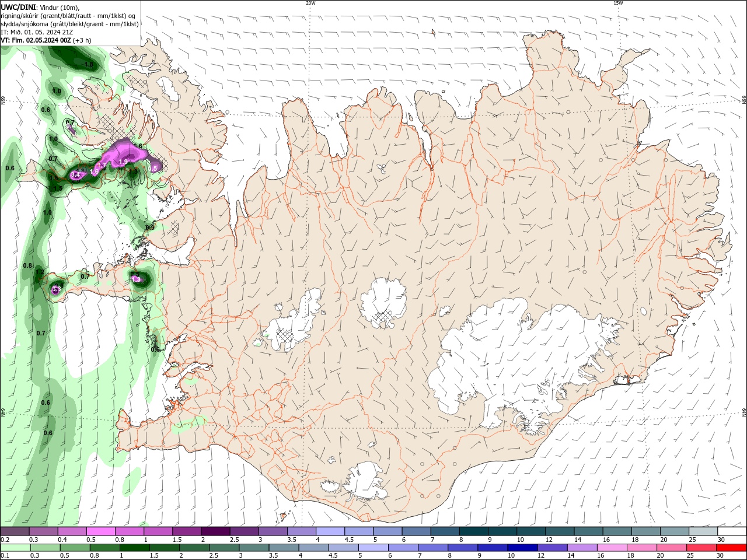Image resolution: width=747 pixels, height=560 pixels.
Task: Click the top-row legend swatch labeled 20
Action: pos(675,531)
